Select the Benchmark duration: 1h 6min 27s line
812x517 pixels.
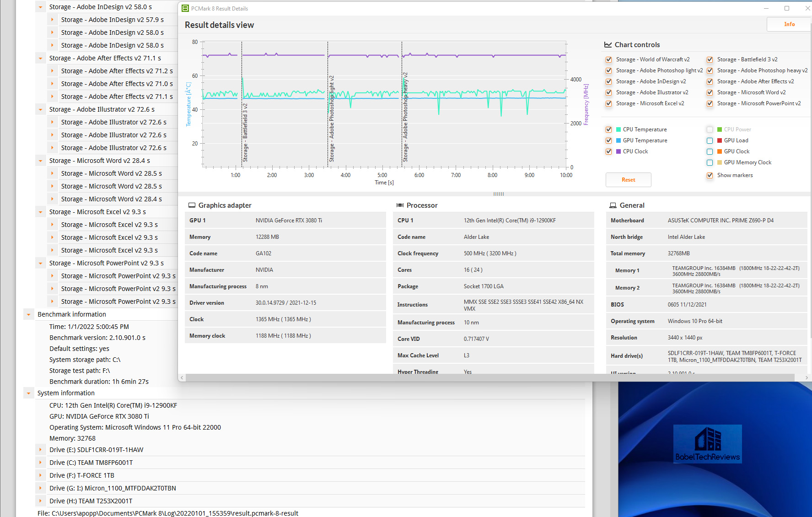99,382
